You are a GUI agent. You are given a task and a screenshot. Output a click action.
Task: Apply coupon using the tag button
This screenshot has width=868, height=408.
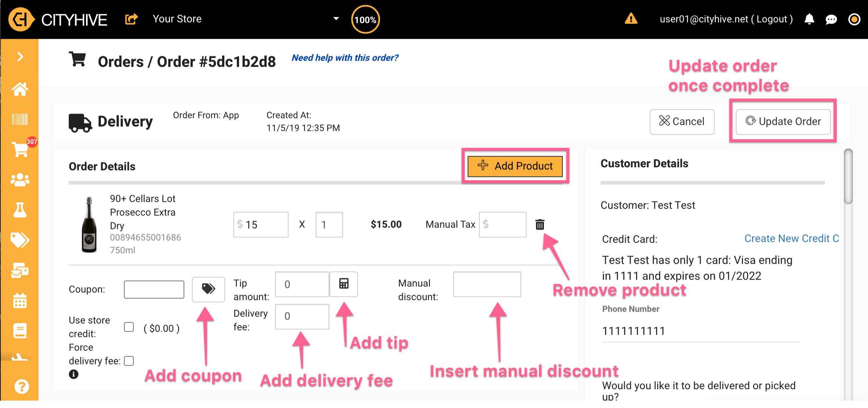208,289
